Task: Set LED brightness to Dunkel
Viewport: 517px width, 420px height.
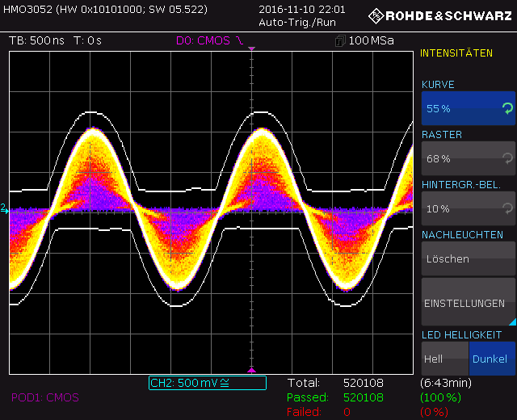Action: pos(491,359)
